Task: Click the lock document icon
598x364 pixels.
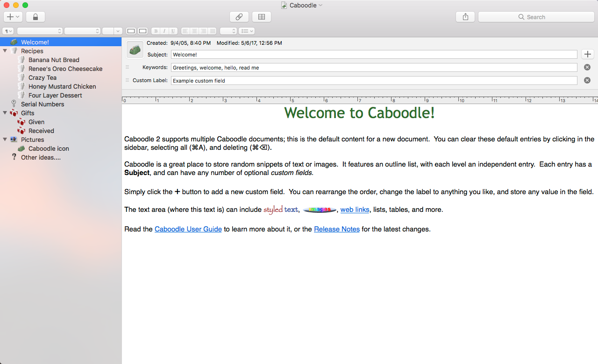Action: tap(36, 17)
